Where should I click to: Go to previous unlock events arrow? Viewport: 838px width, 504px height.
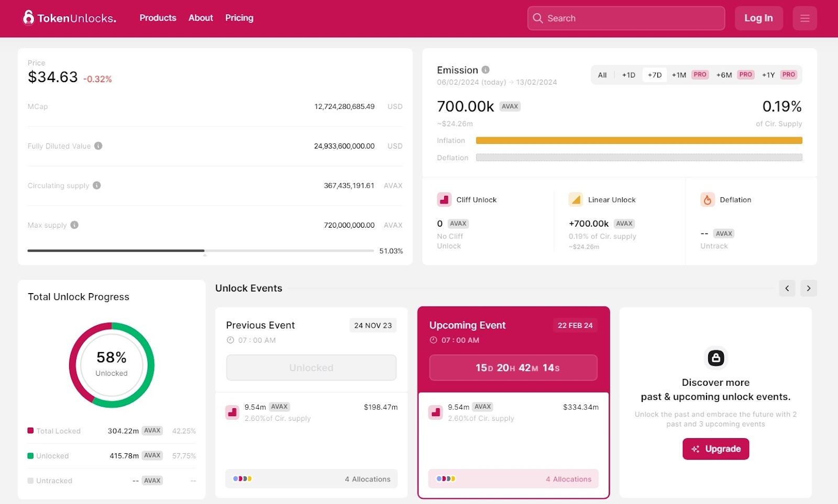[787, 288]
